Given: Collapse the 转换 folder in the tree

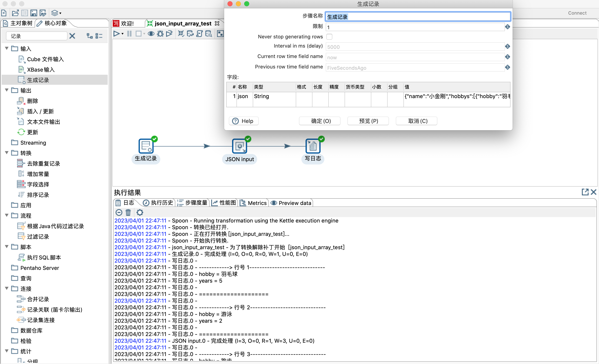Looking at the screenshot, I should 6,153.
